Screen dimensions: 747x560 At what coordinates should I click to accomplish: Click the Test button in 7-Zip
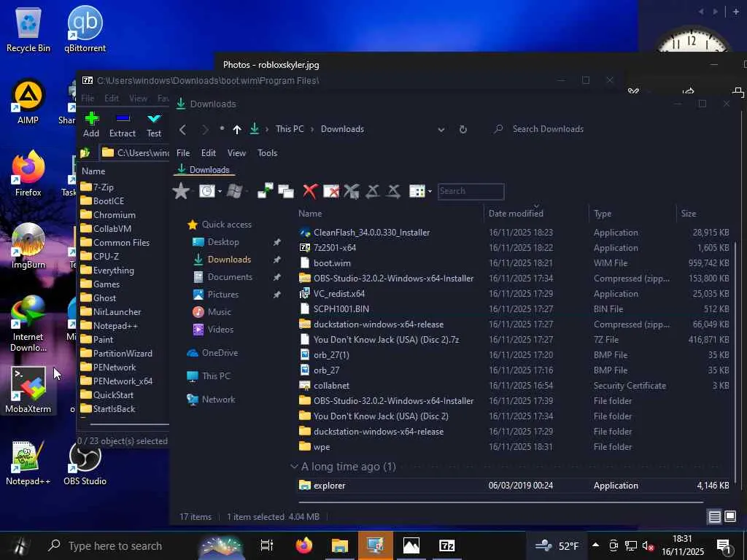point(154,125)
